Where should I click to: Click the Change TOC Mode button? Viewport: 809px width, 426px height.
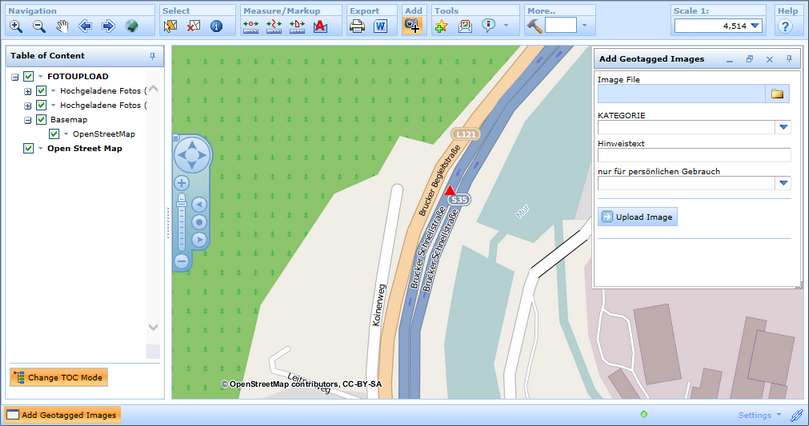pyautogui.click(x=59, y=377)
